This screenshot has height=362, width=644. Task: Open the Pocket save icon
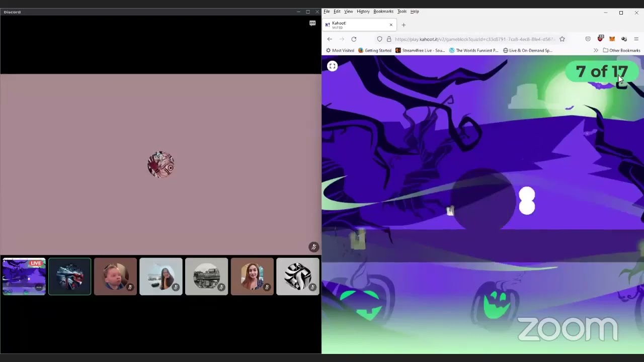point(588,39)
